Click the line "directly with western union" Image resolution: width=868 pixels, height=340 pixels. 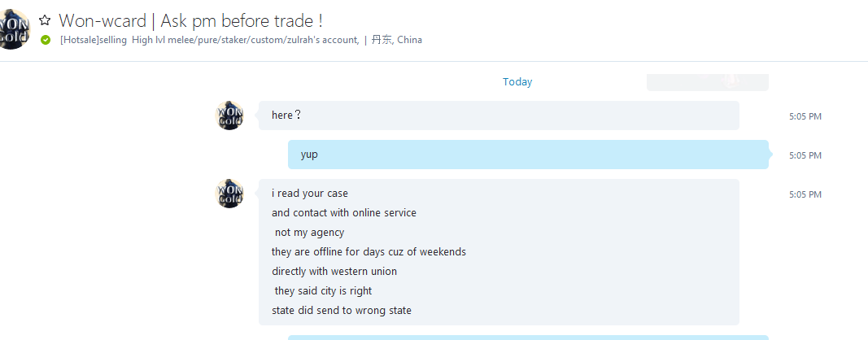point(334,272)
